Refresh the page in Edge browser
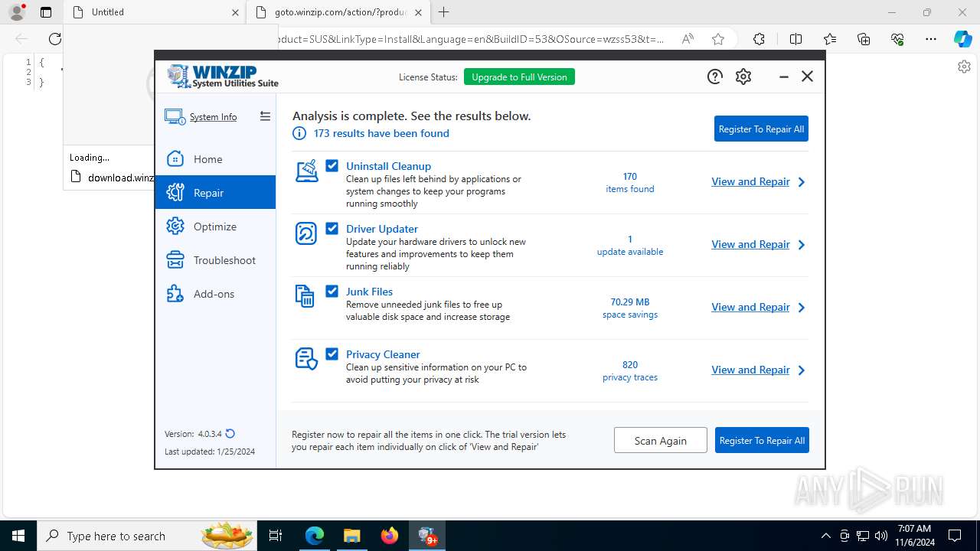Viewport: 980px width, 551px height. [x=54, y=39]
